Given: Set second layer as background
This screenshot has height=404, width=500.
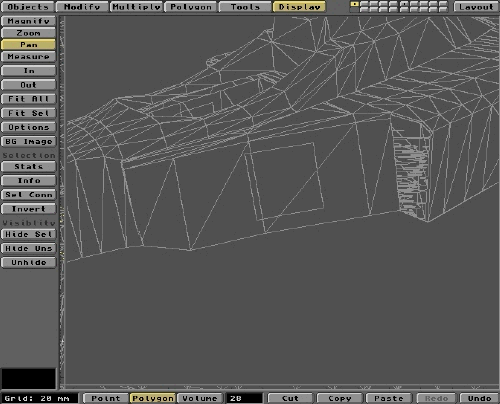Looking at the screenshot, I should [x=364, y=10].
